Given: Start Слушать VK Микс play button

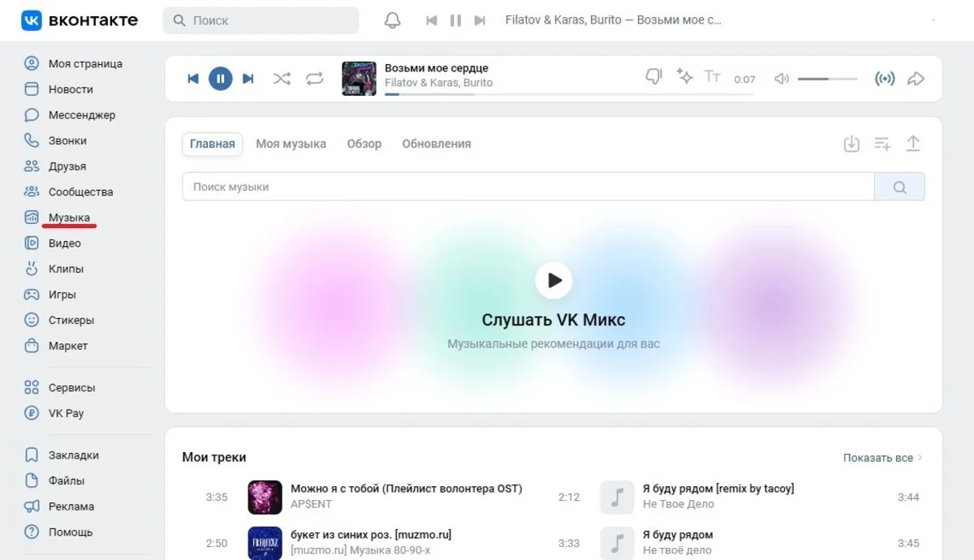Looking at the screenshot, I should [x=554, y=280].
